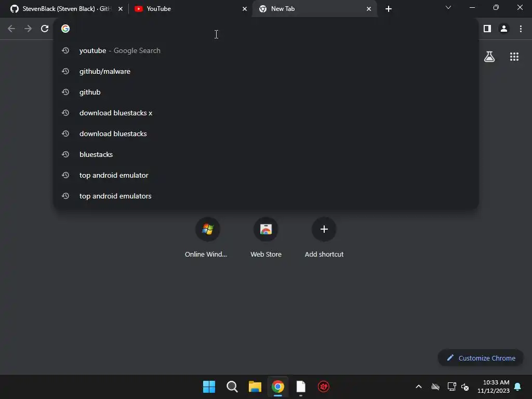Open the clock and date display

pos(494,387)
